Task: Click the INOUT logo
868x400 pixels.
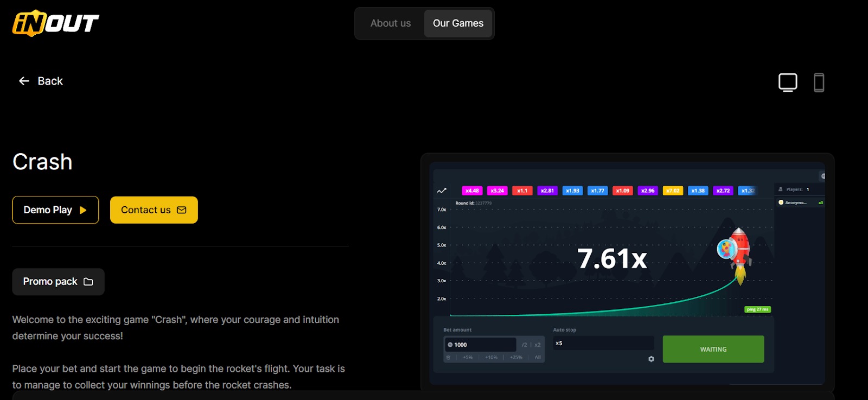Action: click(x=56, y=23)
